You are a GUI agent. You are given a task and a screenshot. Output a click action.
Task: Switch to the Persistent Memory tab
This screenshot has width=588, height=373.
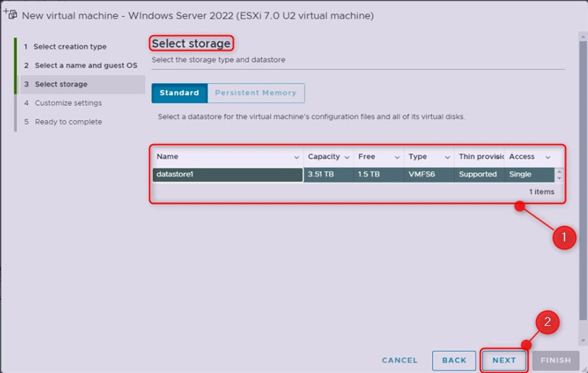click(x=256, y=93)
